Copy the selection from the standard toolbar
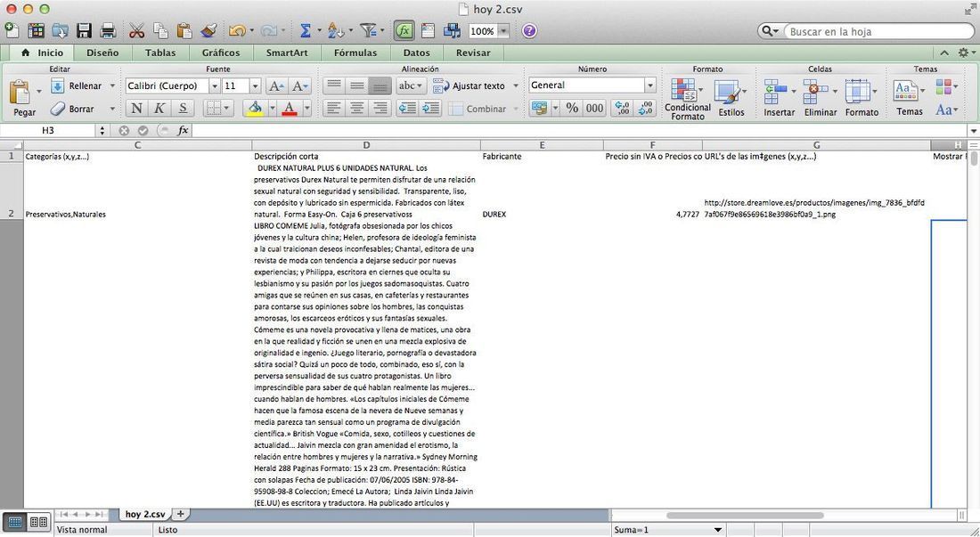The height and width of the screenshot is (537, 980). [160, 30]
